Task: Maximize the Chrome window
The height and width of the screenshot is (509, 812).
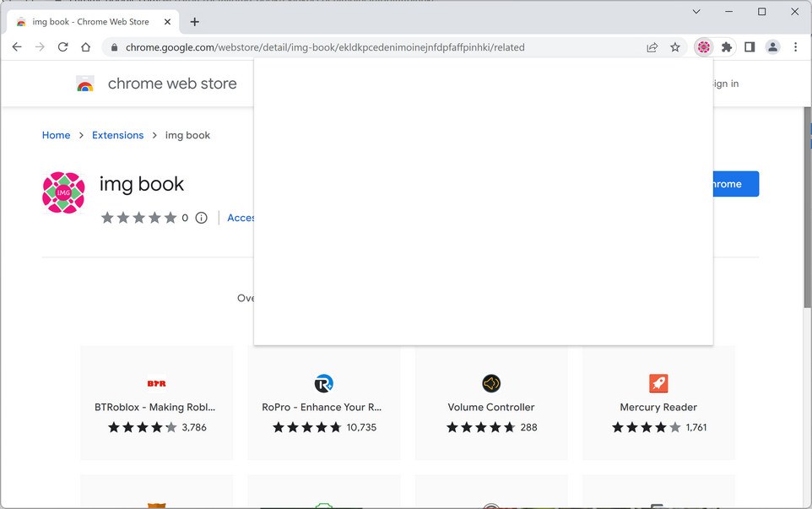Action: (761, 11)
